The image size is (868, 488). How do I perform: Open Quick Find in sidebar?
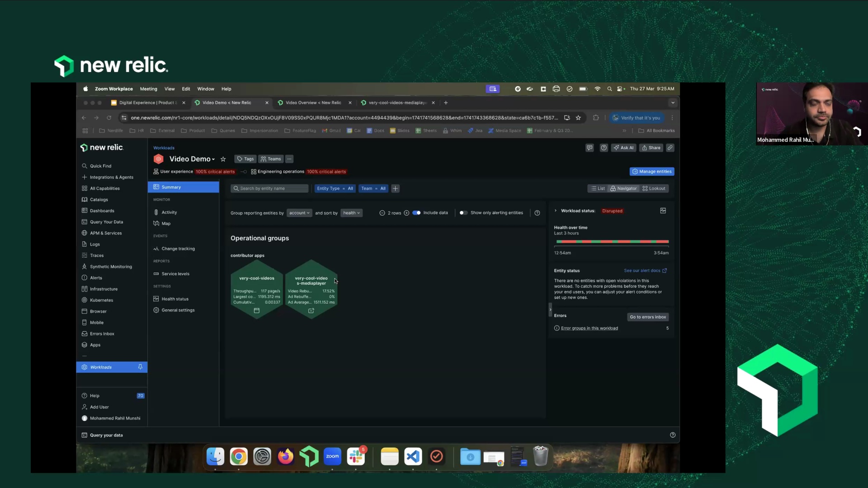coord(100,166)
